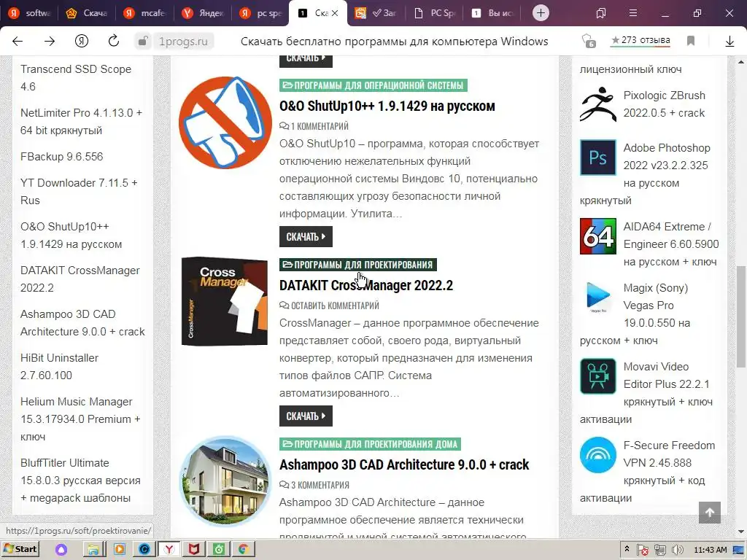Open Transcend SSD Scope 4.6 sidebar link

[x=76, y=77]
